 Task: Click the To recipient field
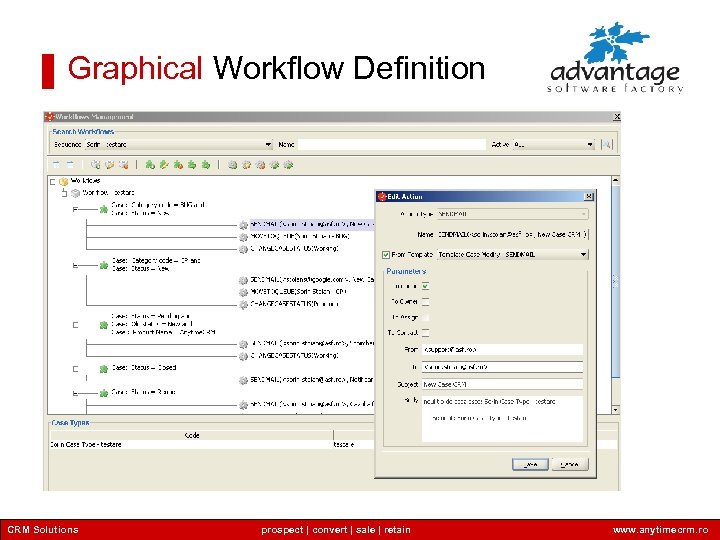502,367
